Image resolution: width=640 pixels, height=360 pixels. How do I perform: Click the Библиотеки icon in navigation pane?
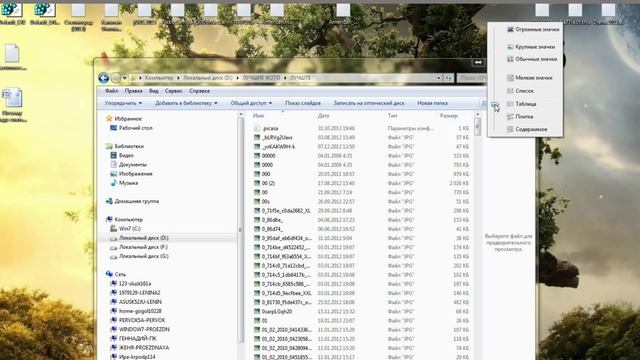tap(109, 146)
